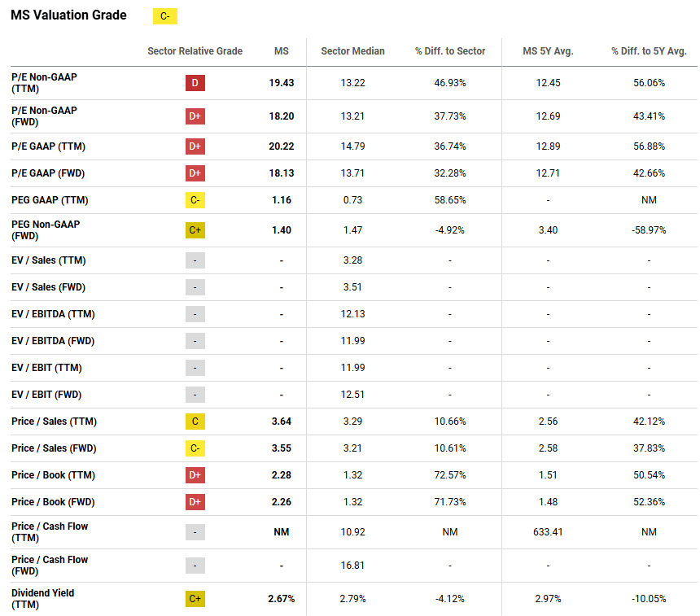The width and height of the screenshot is (700, 616).
Task: Click the D+ grade badge for P/E GAAP (FWD)
Action: [195, 173]
